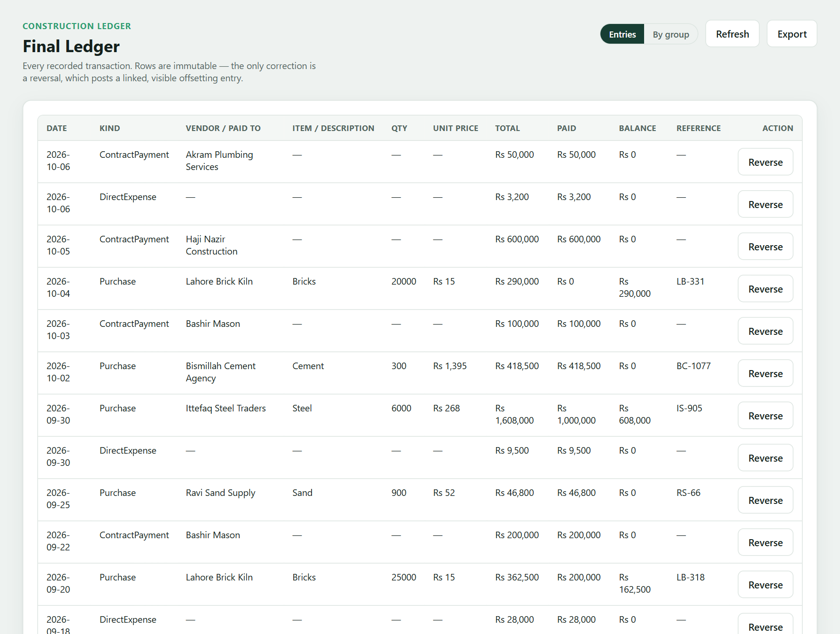
Task: Reverse the Bismillah Cement Agency purchase
Action: (765, 373)
